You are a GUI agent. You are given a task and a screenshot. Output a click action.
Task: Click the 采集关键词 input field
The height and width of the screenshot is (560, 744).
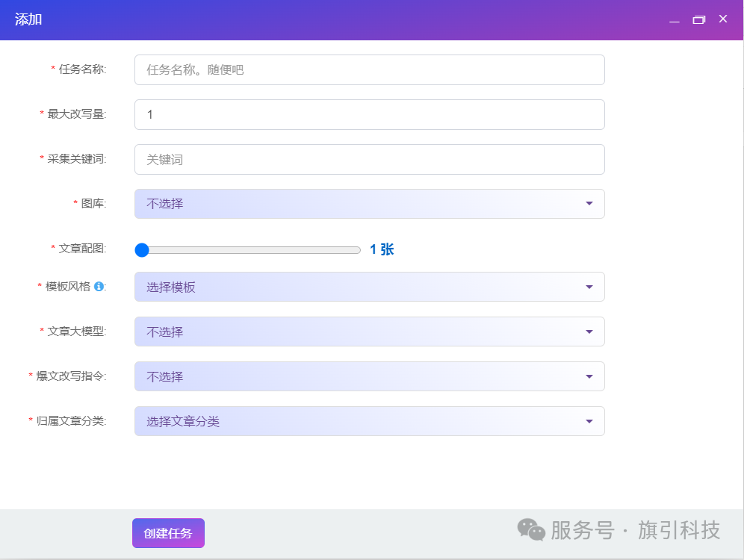click(369, 159)
